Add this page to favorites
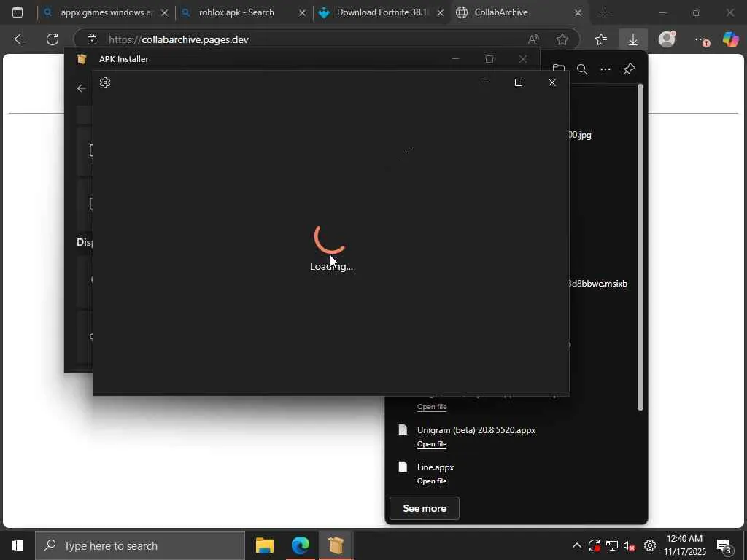Image resolution: width=747 pixels, height=560 pixels. coord(562,39)
